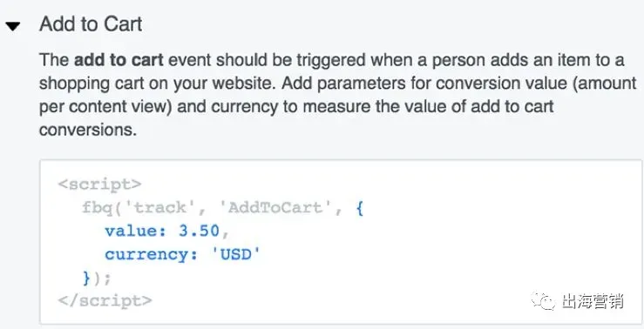Select the 'track' string in code
Image resolution: width=644 pixels, height=329 pixels.
[x=161, y=207]
